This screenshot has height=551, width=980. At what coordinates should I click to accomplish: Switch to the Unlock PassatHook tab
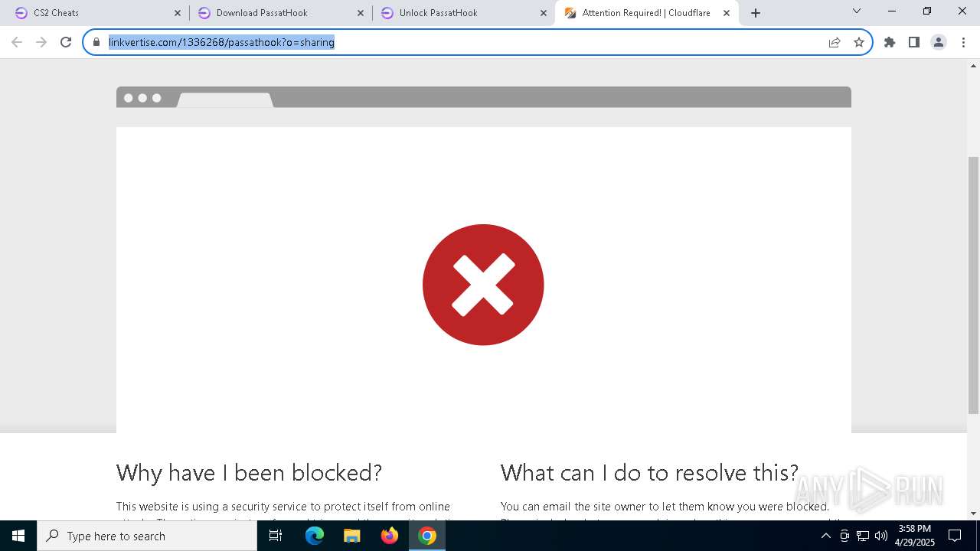click(x=462, y=13)
